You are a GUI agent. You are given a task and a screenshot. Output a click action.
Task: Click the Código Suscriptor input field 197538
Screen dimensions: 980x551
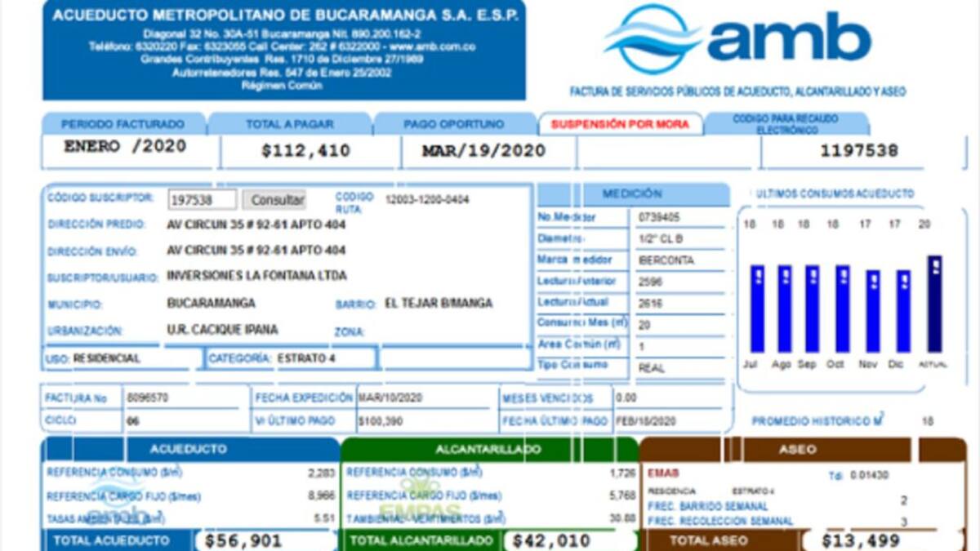pos(203,200)
